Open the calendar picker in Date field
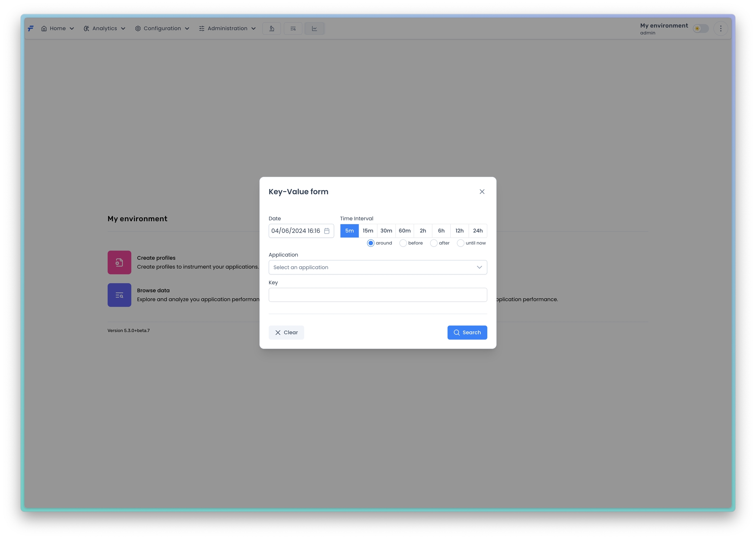 pyautogui.click(x=327, y=231)
